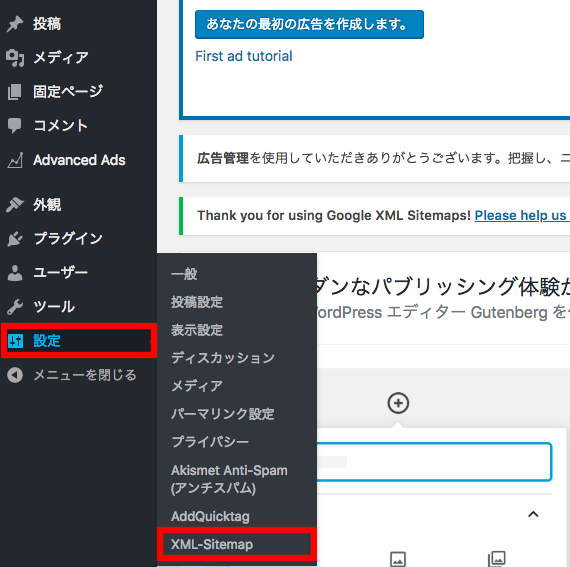Click the コメント speech bubble icon
This screenshot has width=570, height=567.
point(15,126)
